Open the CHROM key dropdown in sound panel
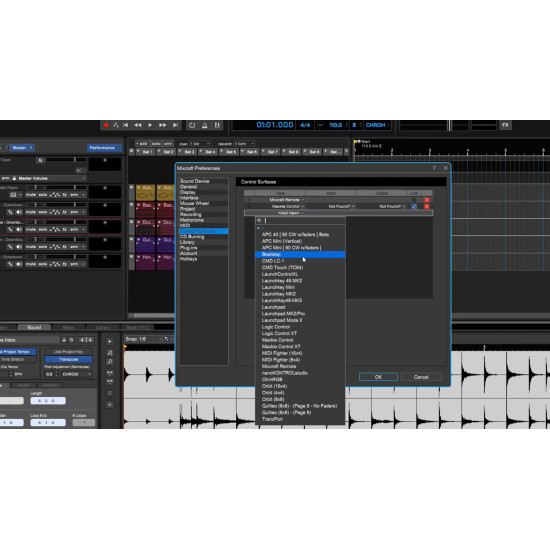The width and height of the screenshot is (550, 550). coord(77,374)
